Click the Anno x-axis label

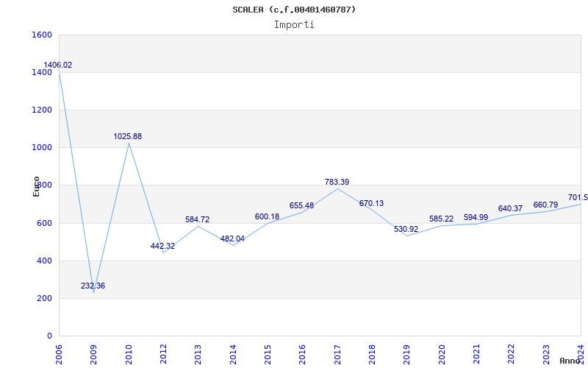(x=570, y=361)
